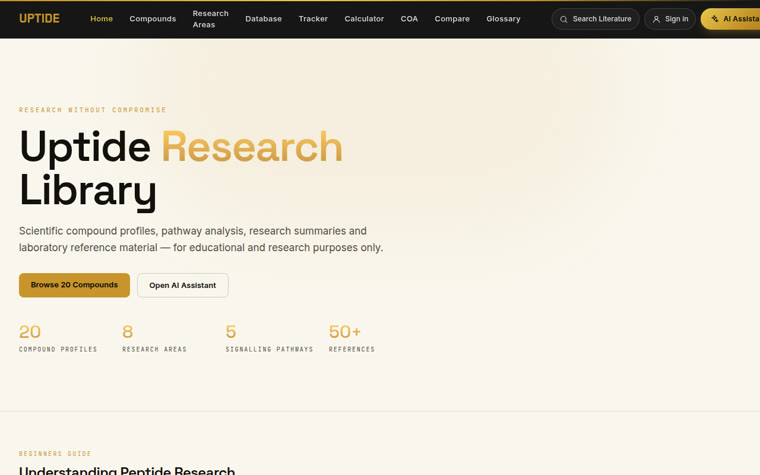Click the 'Uptide Research Library' headline
760x475 pixels.
[x=181, y=169]
